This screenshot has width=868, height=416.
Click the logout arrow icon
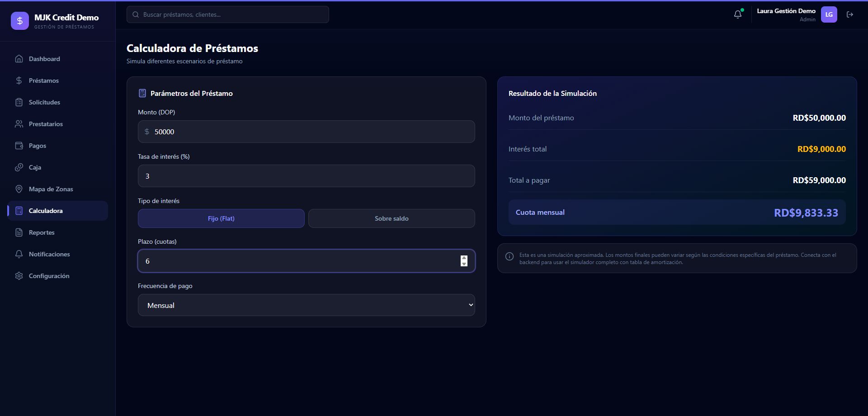click(850, 14)
